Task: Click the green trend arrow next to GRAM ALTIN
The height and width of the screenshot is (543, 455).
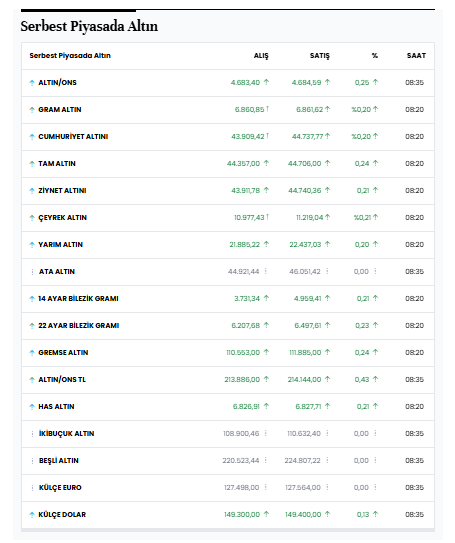Action: pyautogui.click(x=32, y=110)
